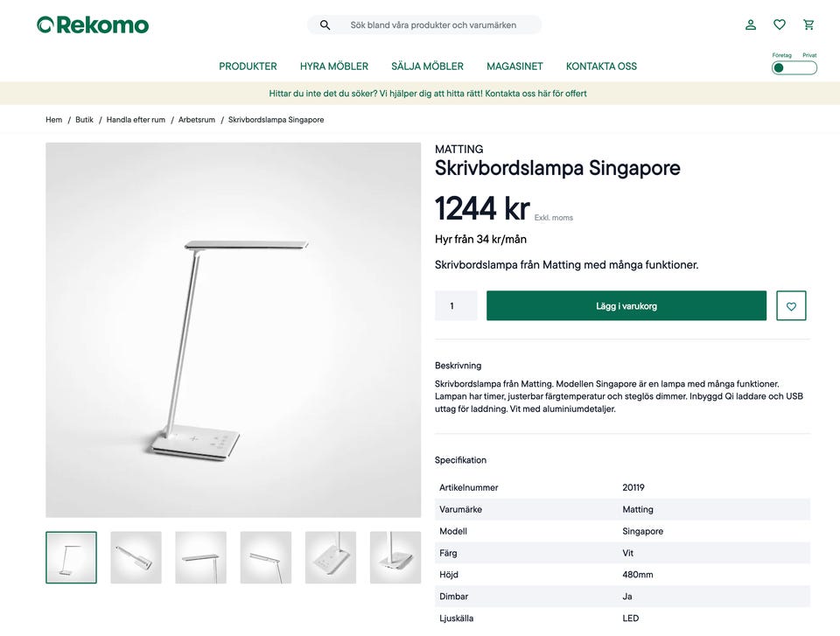Add lamp to favorites with heart button
The image size is (840, 636).
click(x=791, y=306)
